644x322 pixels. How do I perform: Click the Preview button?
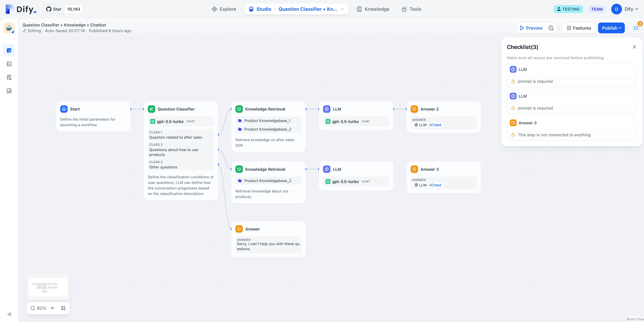[x=531, y=28]
